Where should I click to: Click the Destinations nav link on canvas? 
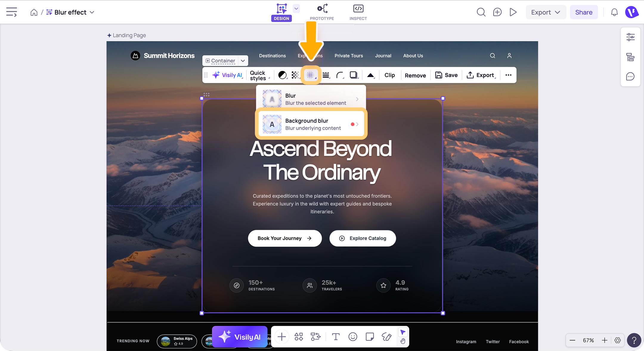(272, 56)
